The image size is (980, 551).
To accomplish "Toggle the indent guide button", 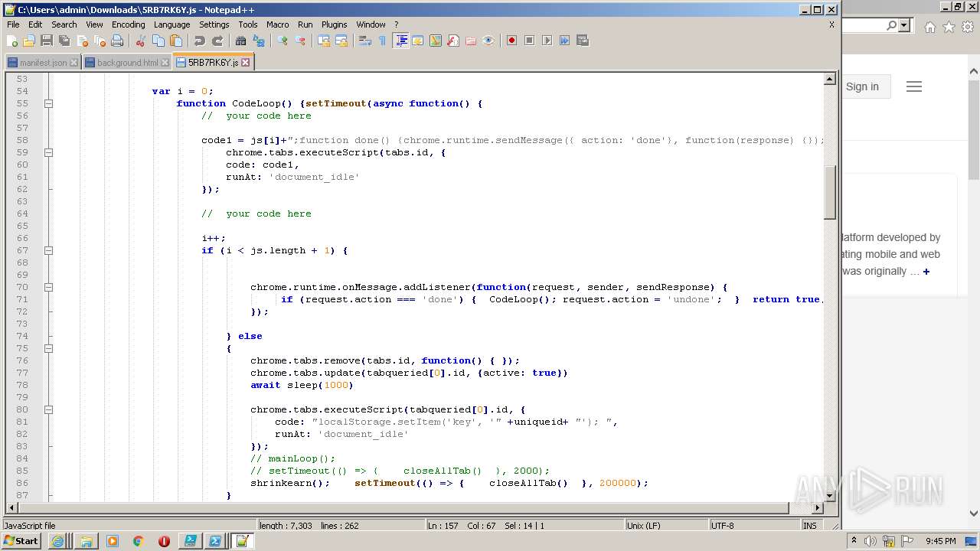I will 400,41.
